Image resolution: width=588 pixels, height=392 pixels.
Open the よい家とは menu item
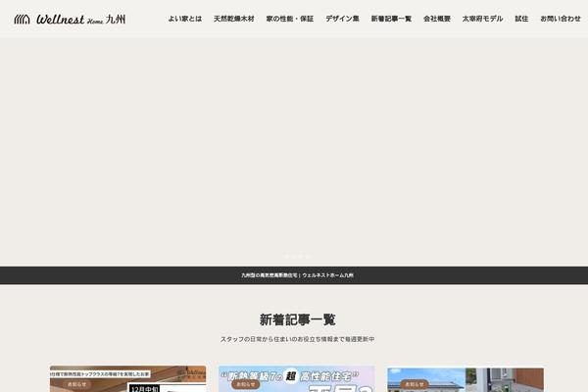[185, 19]
